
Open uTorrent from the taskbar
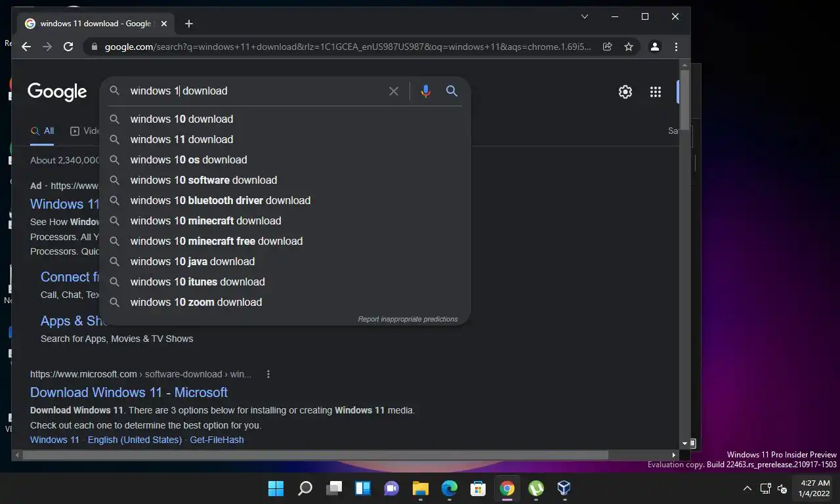click(535, 488)
